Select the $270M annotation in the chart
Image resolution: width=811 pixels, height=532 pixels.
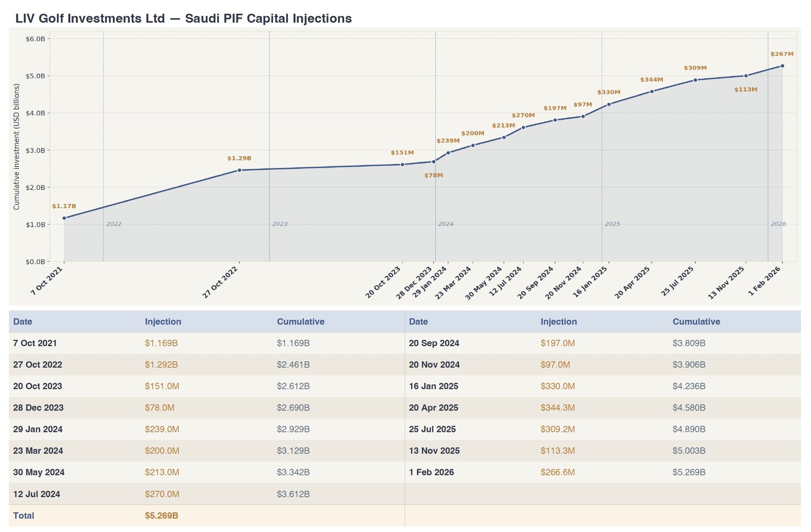point(523,115)
